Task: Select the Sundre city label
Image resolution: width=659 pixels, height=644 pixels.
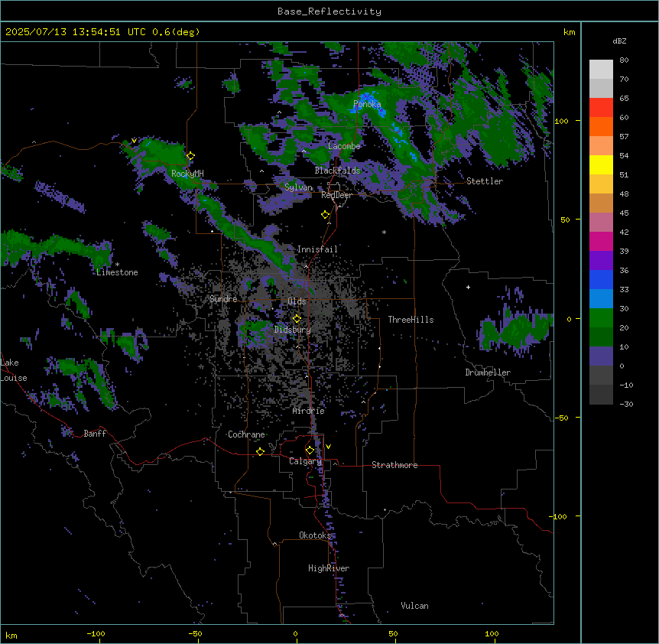Action: 223,299
